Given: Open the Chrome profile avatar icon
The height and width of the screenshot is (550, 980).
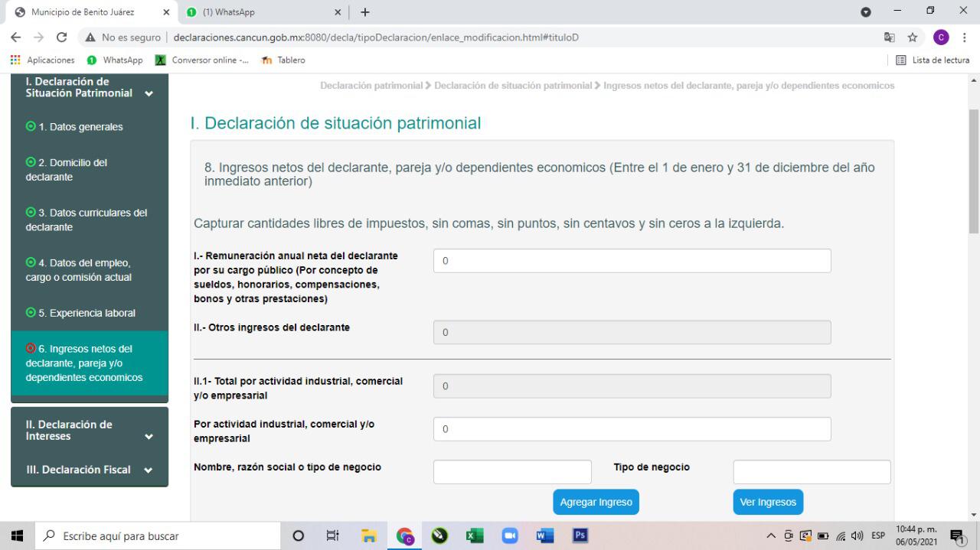Looking at the screenshot, I should click(940, 37).
